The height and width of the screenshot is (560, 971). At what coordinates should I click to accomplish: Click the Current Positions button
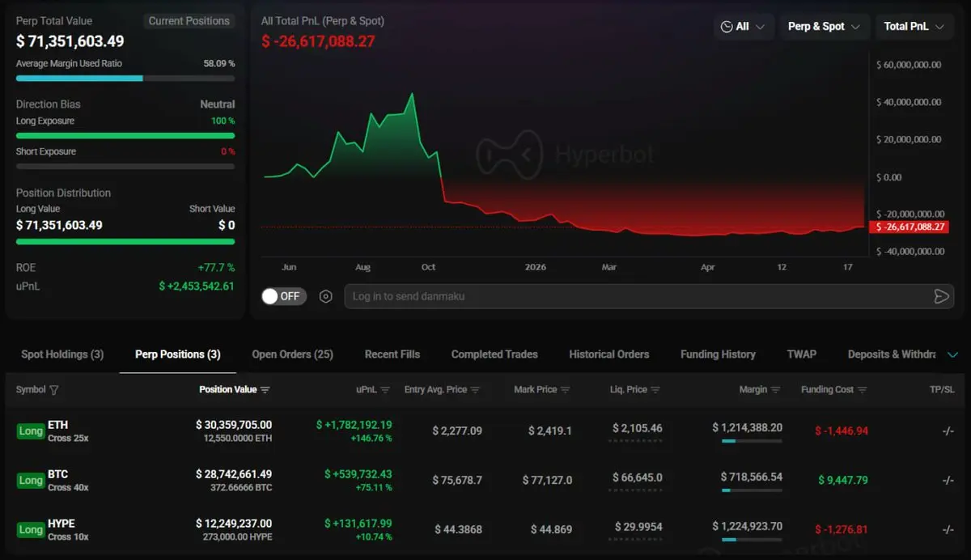[189, 21]
